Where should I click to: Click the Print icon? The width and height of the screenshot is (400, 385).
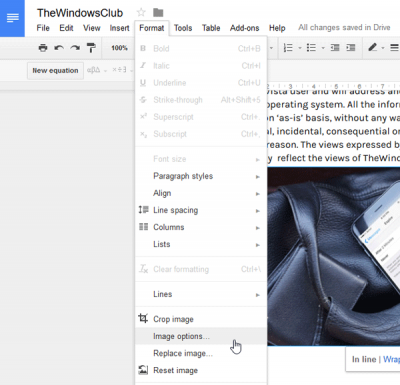pyautogui.click(x=43, y=48)
